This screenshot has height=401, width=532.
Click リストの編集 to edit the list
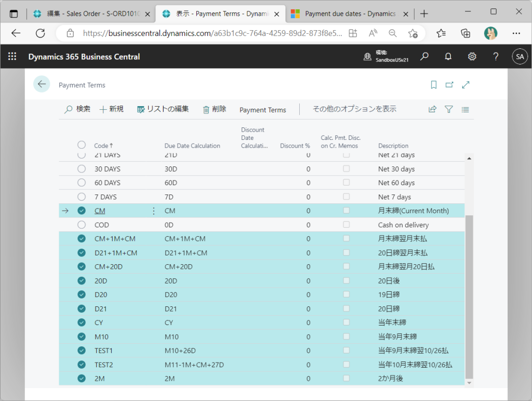point(163,109)
